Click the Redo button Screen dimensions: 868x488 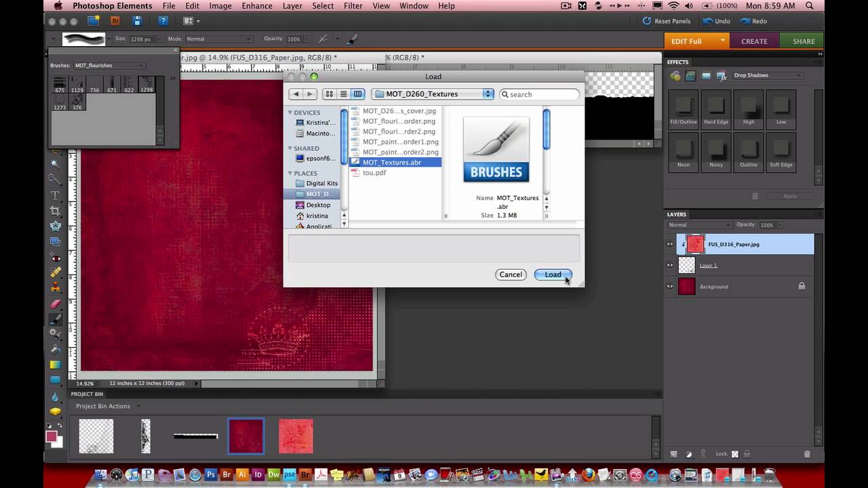[x=753, y=21]
